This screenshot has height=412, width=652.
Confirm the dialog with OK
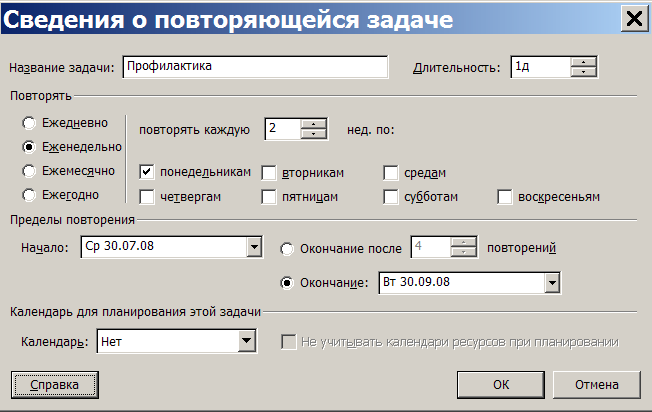[x=501, y=385]
